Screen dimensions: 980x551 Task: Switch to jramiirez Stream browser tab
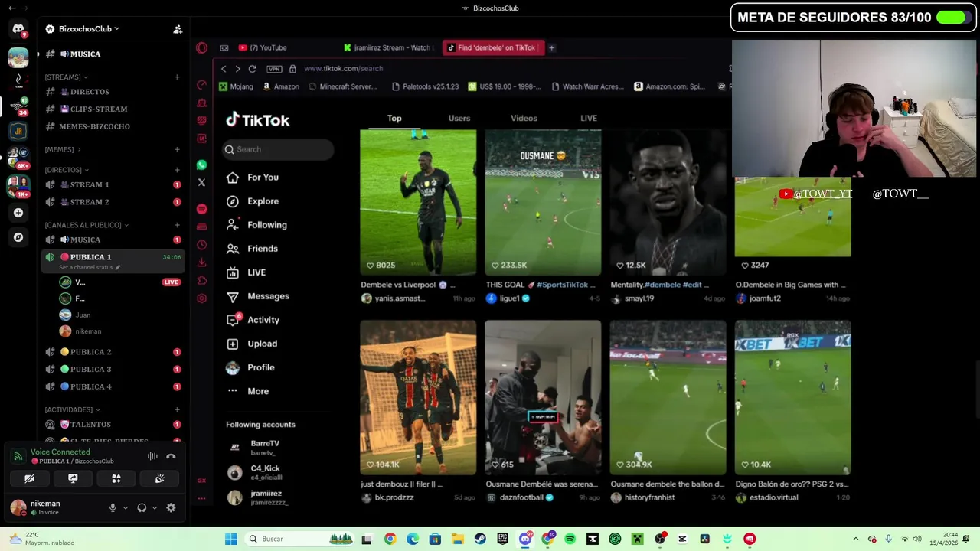[x=387, y=47]
